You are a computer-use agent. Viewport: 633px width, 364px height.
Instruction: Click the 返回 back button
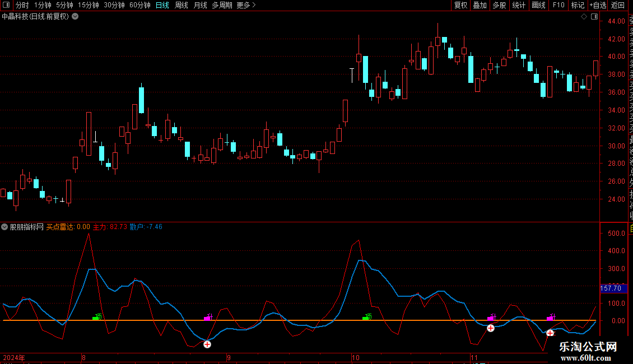point(618,5)
